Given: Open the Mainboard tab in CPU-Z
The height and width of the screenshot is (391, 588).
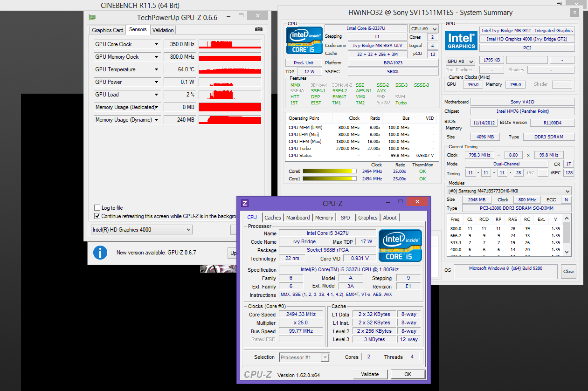Looking at the screenshot, I should (298, 218).
